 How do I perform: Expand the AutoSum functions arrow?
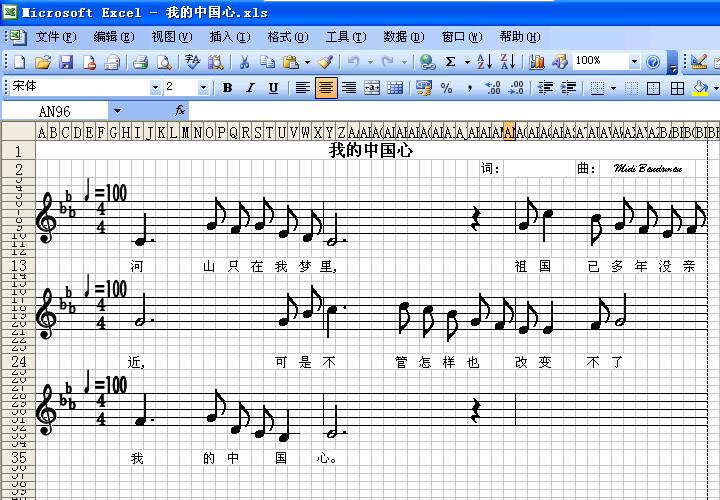tap(467, 62)
